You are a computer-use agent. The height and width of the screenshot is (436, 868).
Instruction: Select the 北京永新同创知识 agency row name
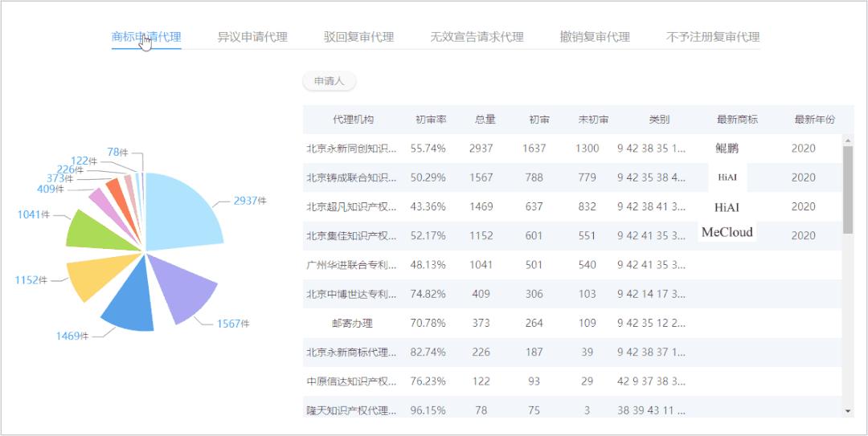click(x=351, y=149)
